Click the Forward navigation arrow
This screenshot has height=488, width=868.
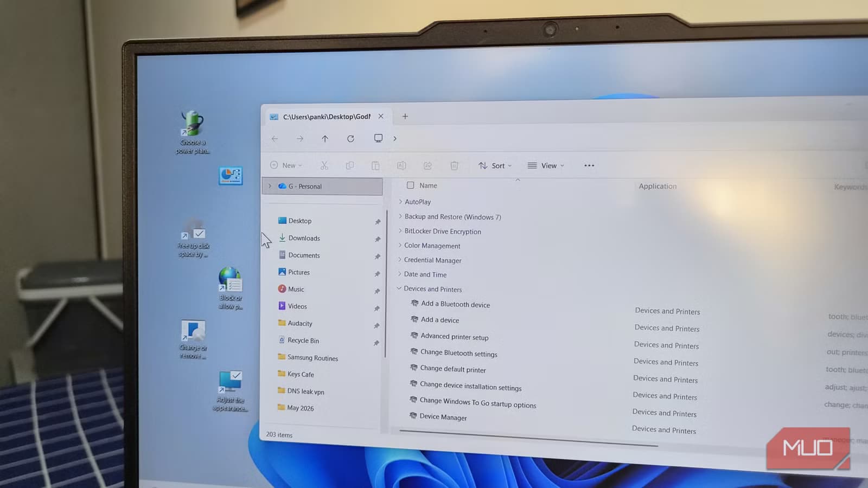tap(299, 139)
